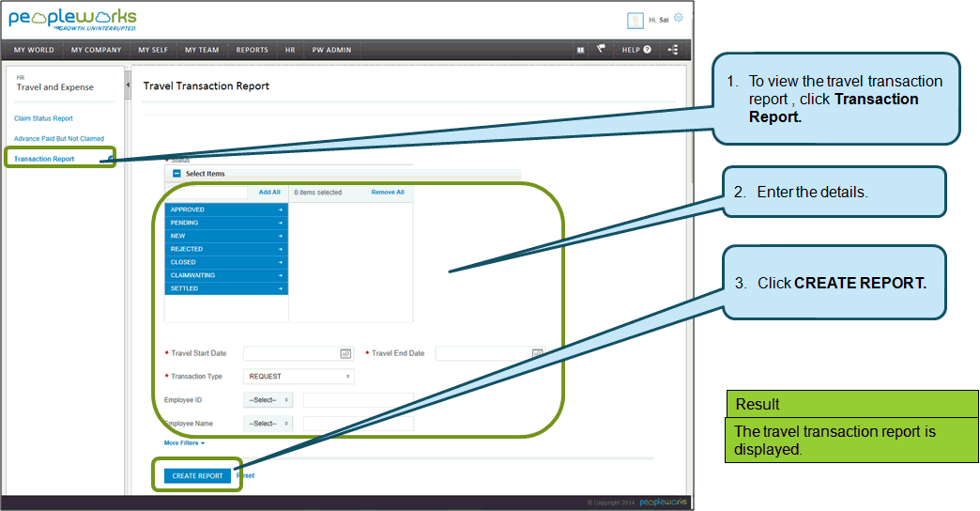Expand More Filters
Viewport: 980px width, 511px height.
pos(184,442)
